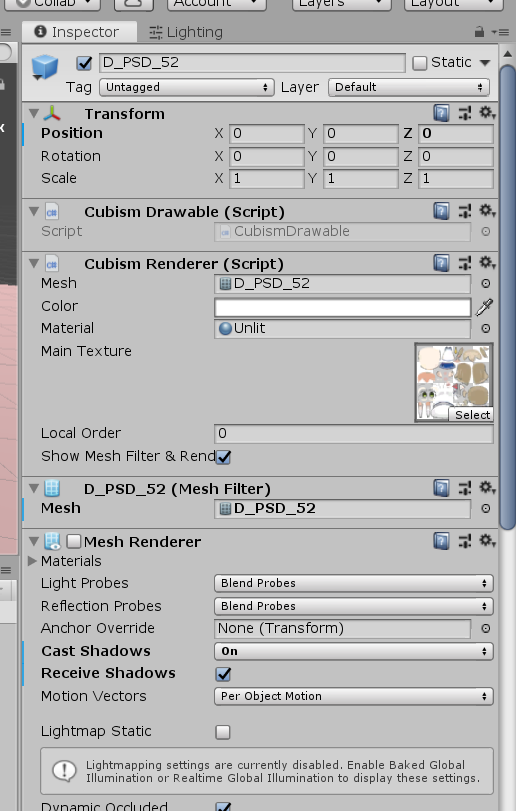Image resolution: width=516 pixels, height=811 pixels.
Task: Collapse the Transform component
Action: pyautogui.click(x=34, y=113)
